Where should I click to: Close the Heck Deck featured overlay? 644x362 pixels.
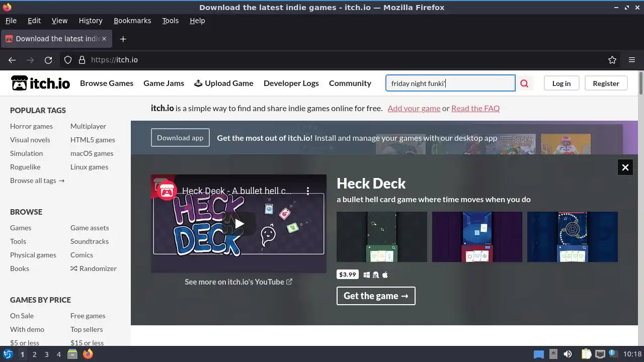coord(625,167)
